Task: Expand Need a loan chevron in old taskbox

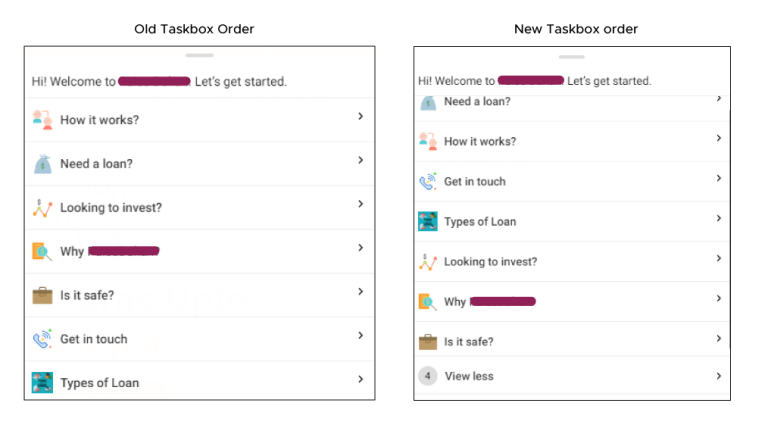Action: click(360, 161)
